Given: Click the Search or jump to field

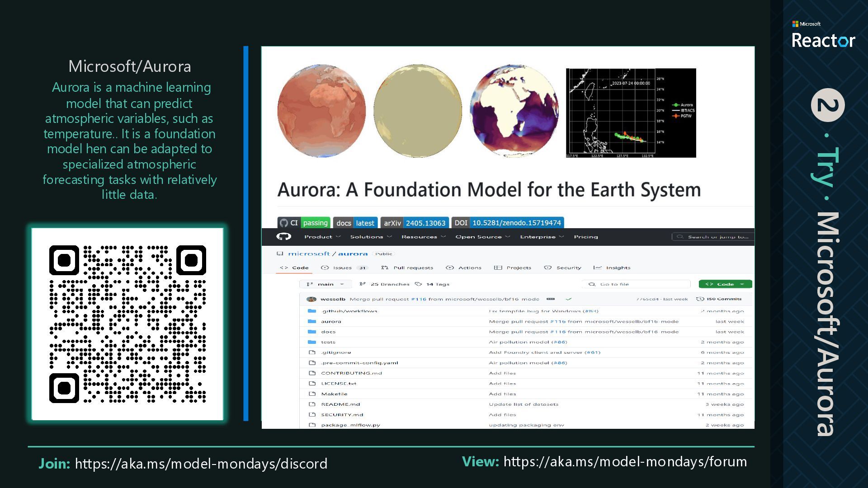Looking at the screenshot, I should coord(713,237).
